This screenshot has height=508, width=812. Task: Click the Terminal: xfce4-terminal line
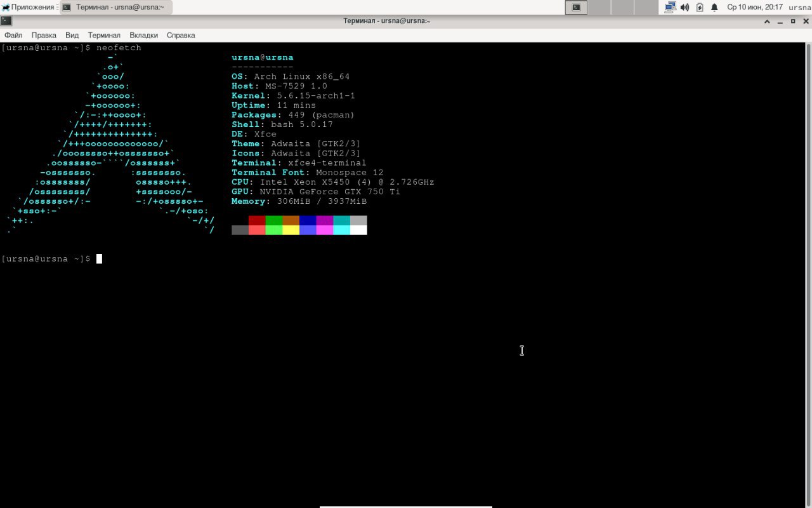pos(299,163)
